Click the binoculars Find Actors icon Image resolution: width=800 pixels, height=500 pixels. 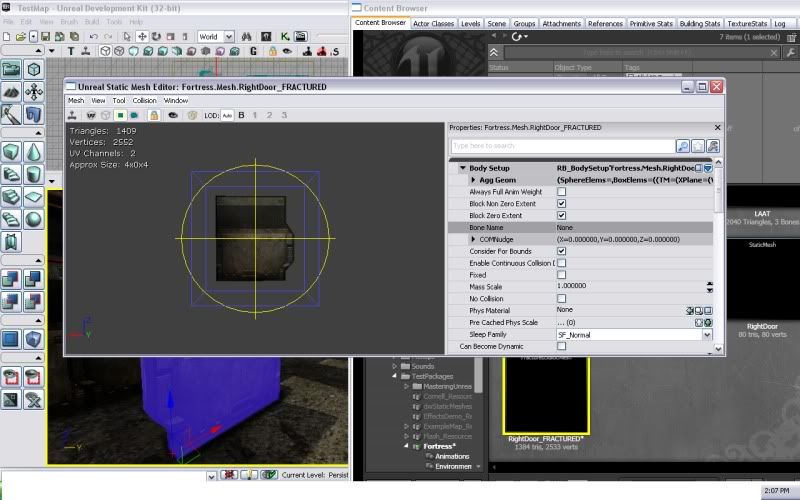point(247,37)
